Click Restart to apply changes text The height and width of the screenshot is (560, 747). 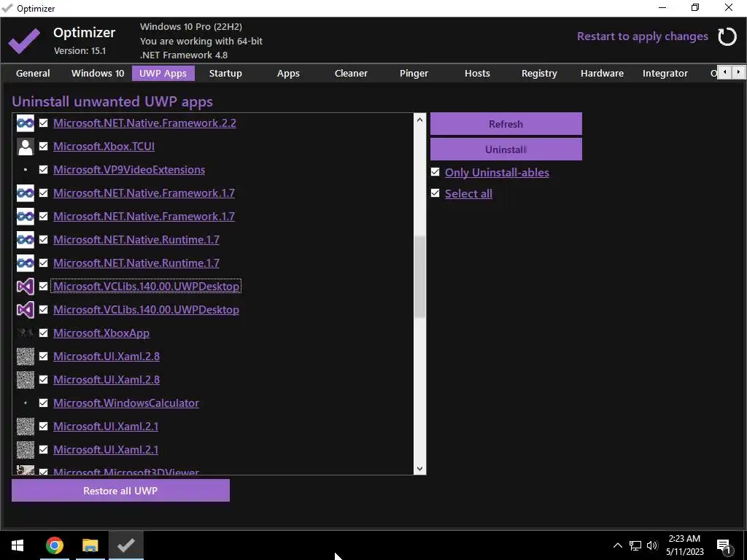(643, 36)
